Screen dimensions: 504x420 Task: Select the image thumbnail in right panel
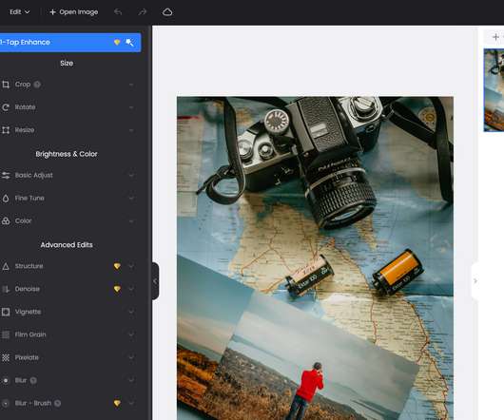pyautogui.click(x=494, y=90)
